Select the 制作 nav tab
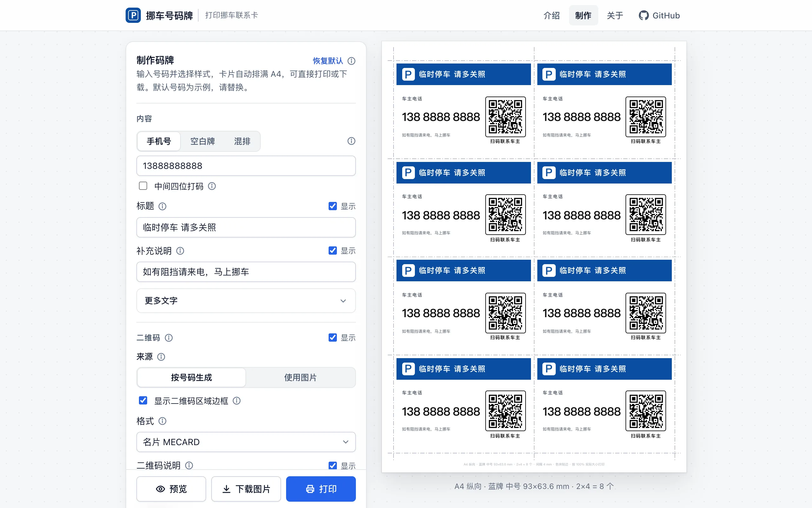 point(583,16)
